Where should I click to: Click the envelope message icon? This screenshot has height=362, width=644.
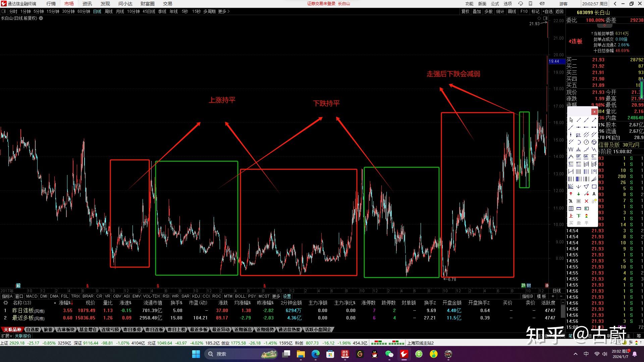coord(542,4)
